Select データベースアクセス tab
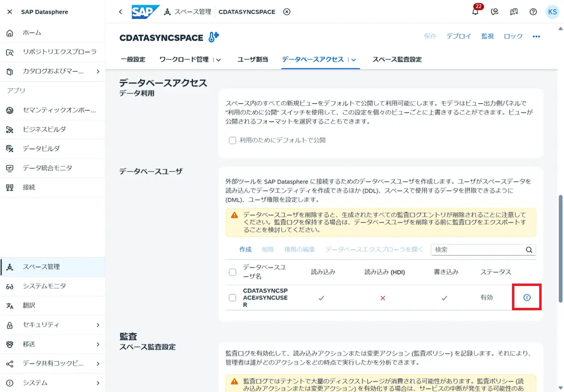The image size is (564, 392). (313, 59)
